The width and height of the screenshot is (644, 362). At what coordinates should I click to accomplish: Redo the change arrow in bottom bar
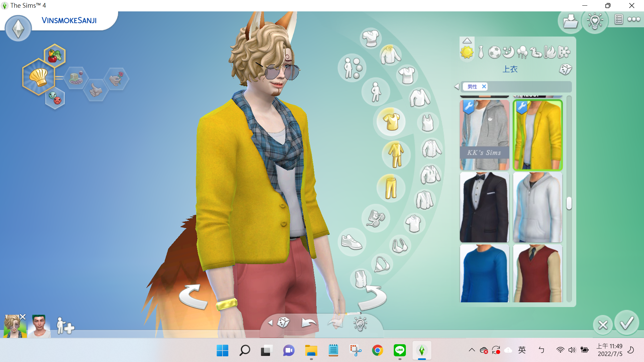pyautogui.click(x=335, y=323)
